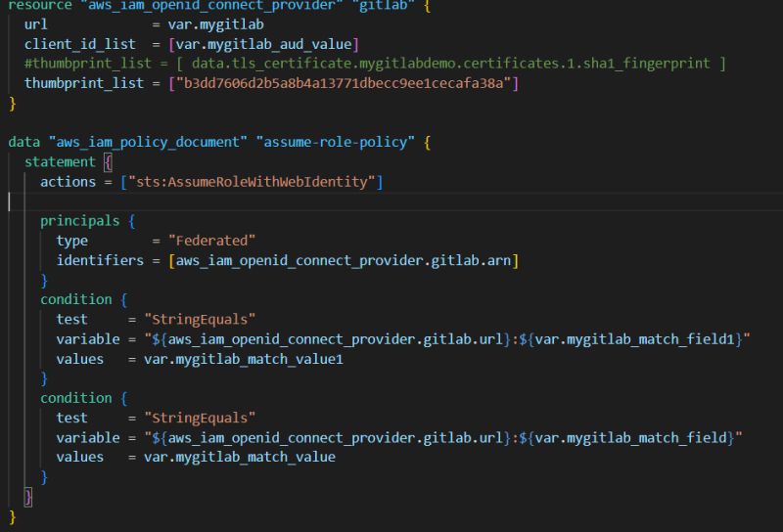Click the second condition keyword
The image size is (783, 532).
tap(76, 398)
